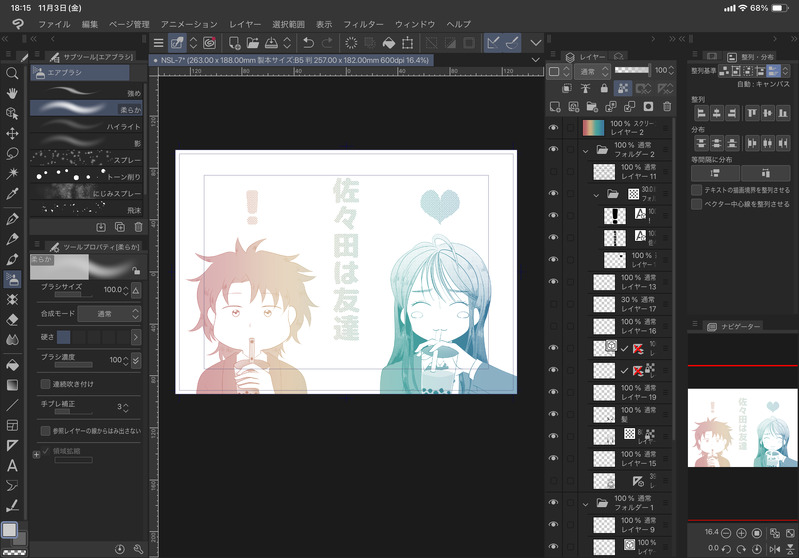Screen dimensions: 799x558
Task: Open the layer blending mode 通常 dropdown
Action: point(592,71)
